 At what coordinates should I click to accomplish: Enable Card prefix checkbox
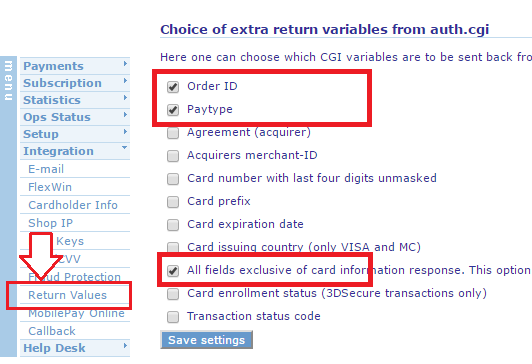pyautogui.click(x=173, y=202)
